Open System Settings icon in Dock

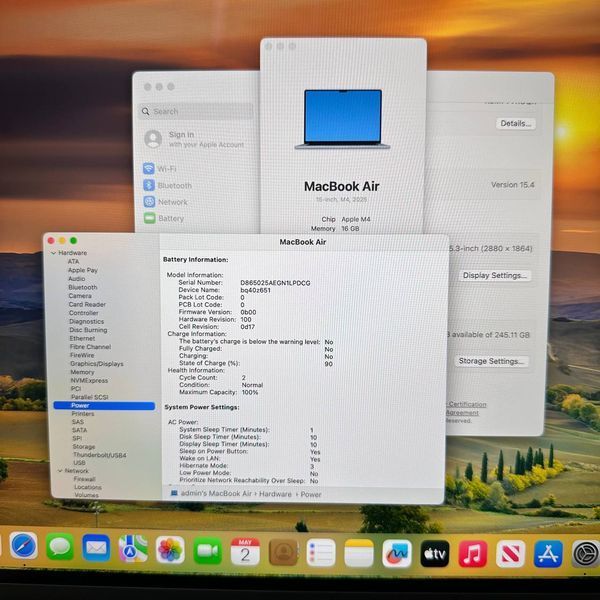pos(585,553)
